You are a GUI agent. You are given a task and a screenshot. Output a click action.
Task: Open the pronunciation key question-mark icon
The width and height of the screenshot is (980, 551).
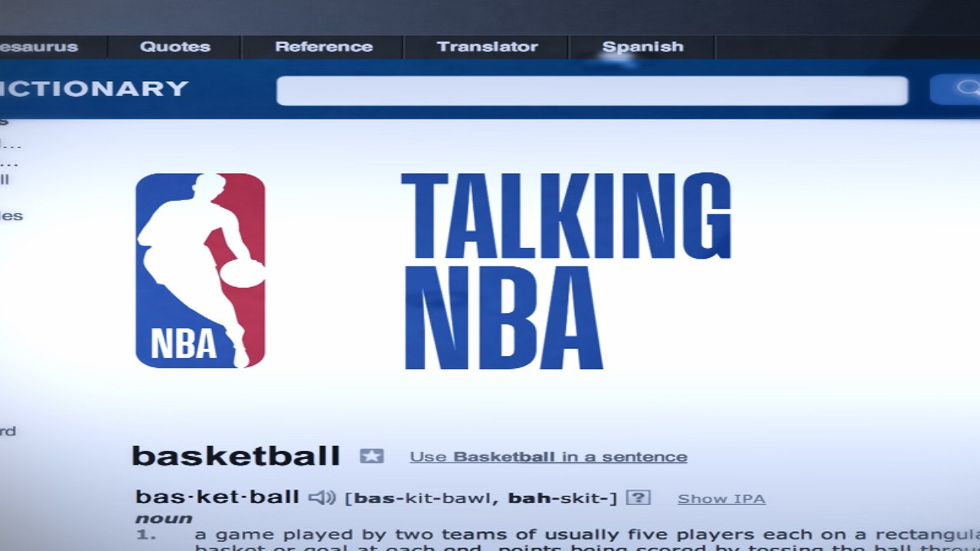point(638,497)
